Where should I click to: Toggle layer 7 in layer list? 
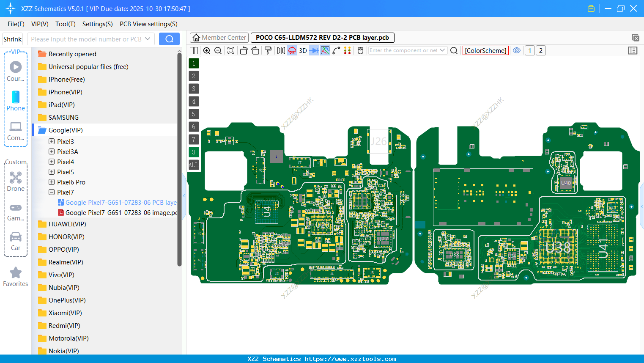[x=194, y=140]
